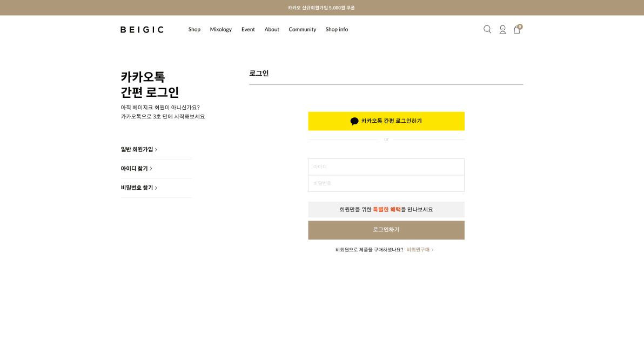This screenshot has width=644, height=346.
Task: Click the account profile icon
Action: 503,30
